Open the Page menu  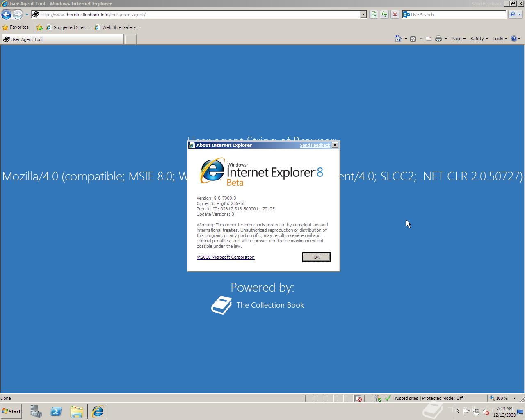(x=458, y=39)
